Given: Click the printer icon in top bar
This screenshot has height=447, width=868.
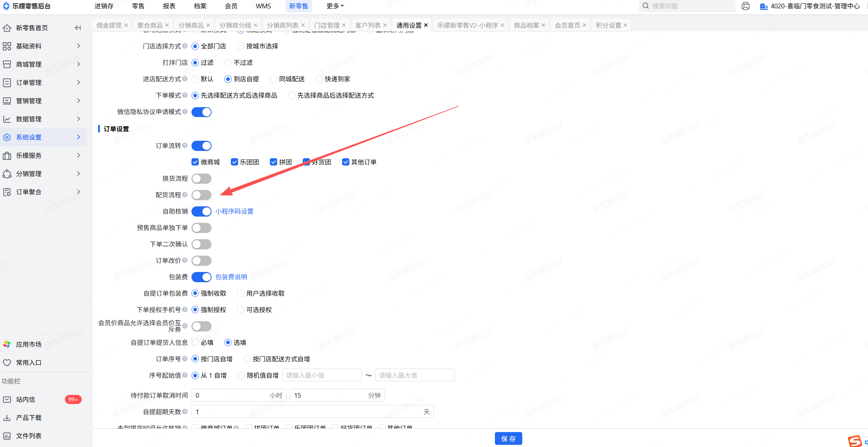Looking at the screenshot, I should pos(745,6).
